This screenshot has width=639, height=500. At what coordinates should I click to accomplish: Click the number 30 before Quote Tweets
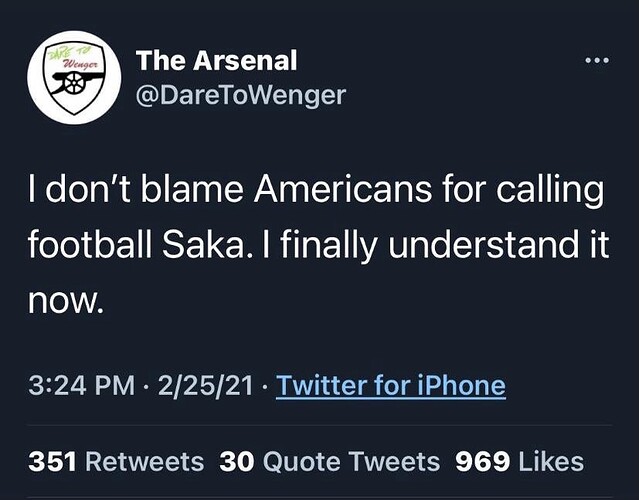234,462
